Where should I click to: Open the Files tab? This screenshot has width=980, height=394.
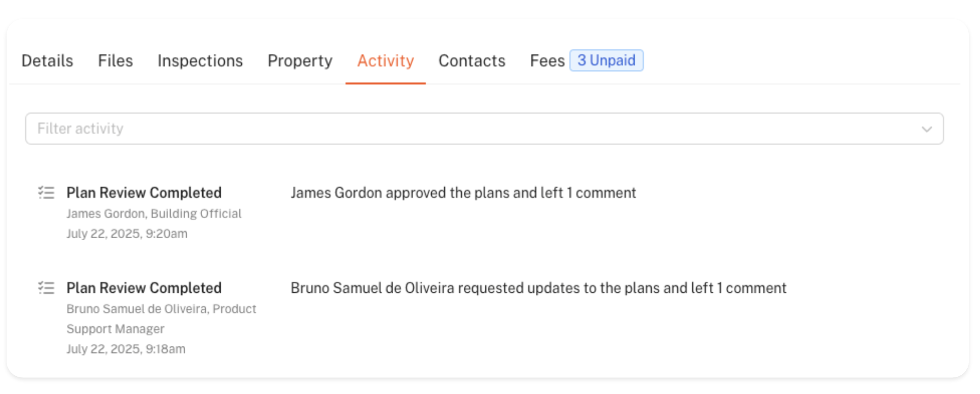[x=115, y=61]
